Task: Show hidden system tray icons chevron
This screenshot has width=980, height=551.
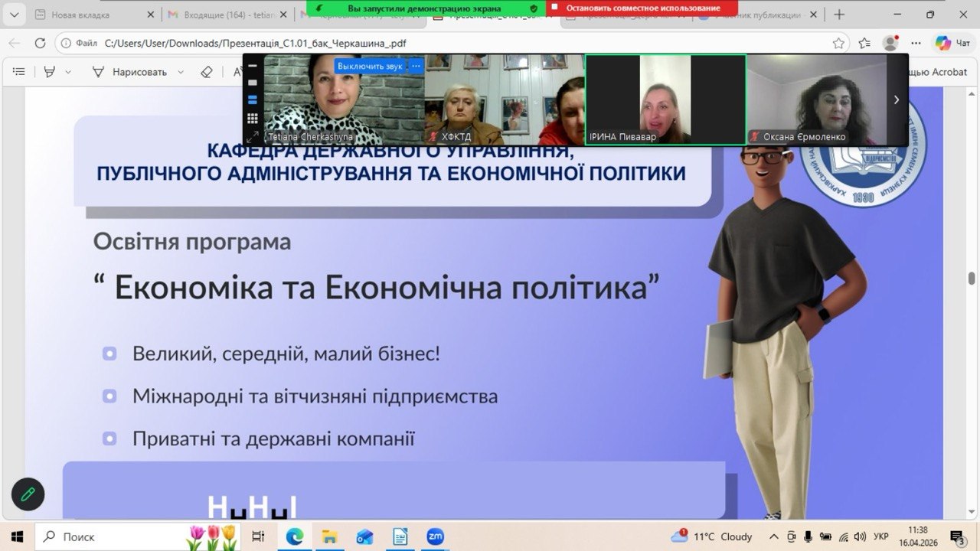Action: pos(774,536)
